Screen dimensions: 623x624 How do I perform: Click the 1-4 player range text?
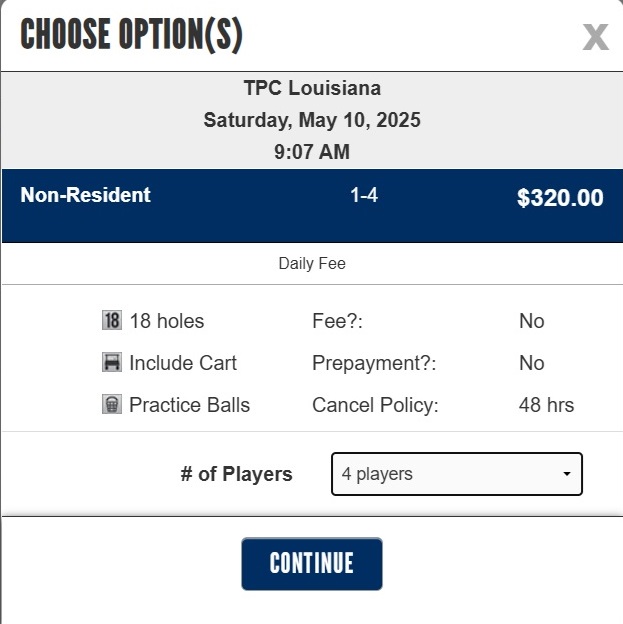[364, 195]
